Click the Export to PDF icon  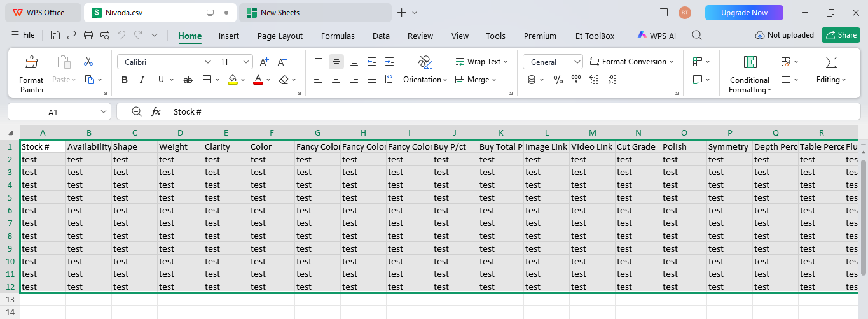pos(72,36)
